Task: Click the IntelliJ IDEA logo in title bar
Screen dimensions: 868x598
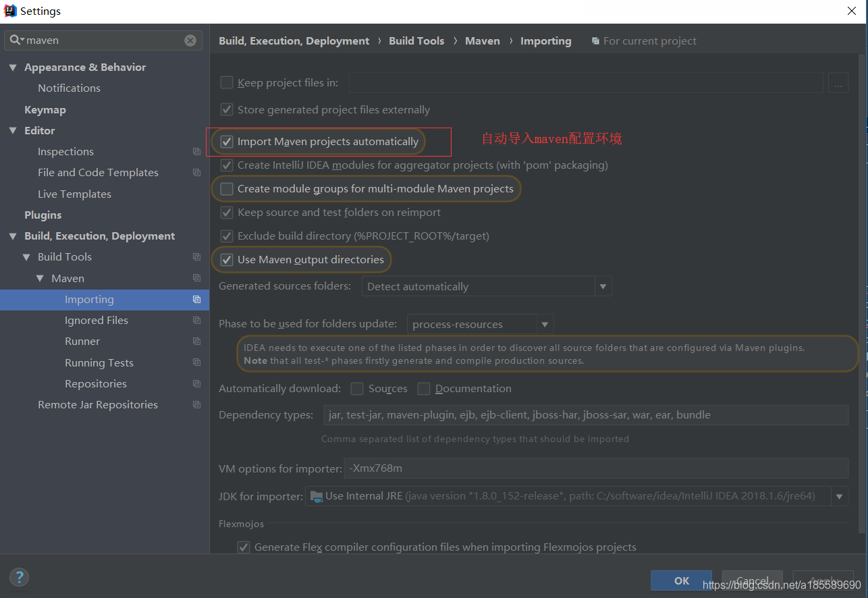Action: [10, 11]
